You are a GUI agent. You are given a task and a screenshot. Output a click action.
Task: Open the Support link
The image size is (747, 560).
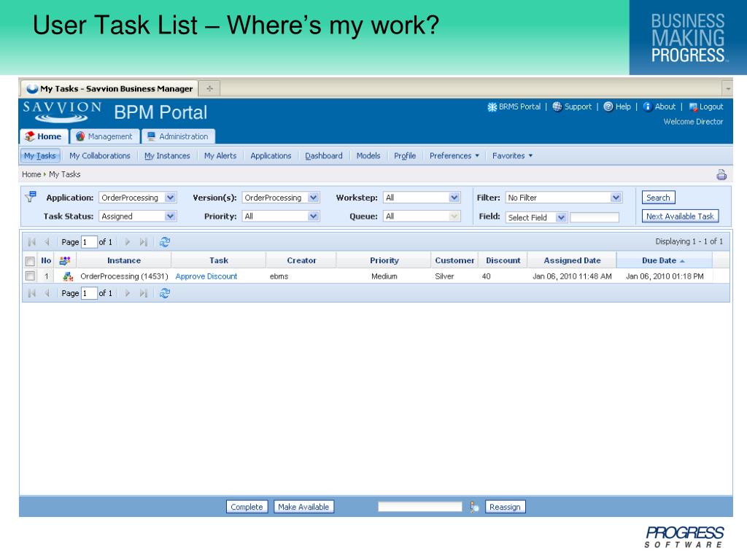[572, 106]
